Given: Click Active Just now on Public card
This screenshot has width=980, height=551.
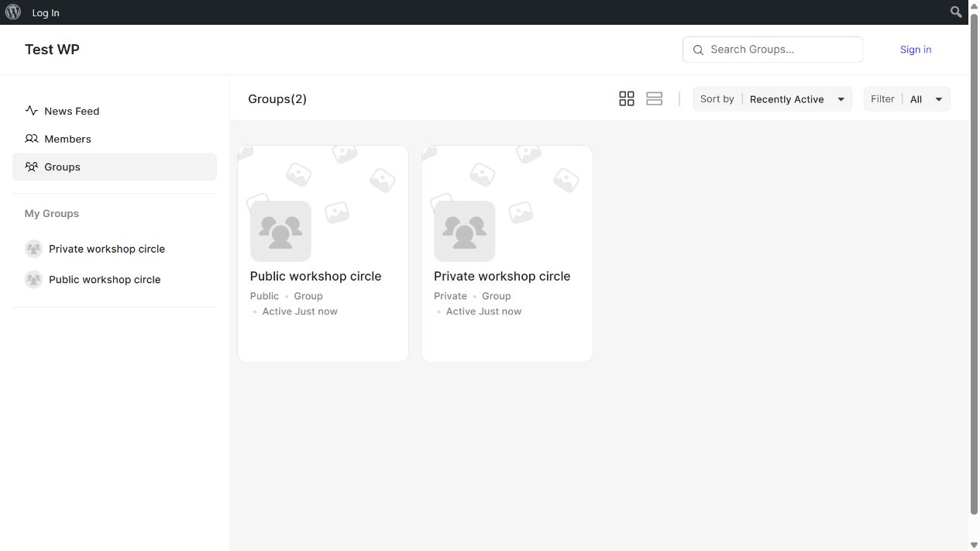Looking at the screenshot, I should 300,312.
